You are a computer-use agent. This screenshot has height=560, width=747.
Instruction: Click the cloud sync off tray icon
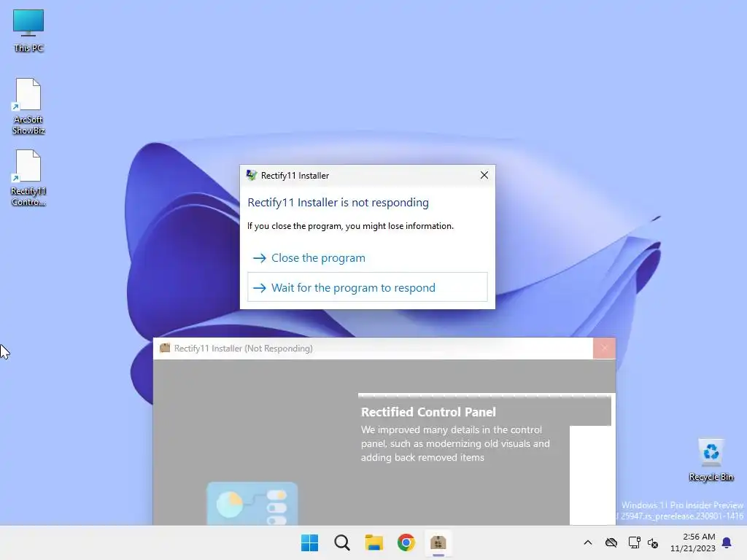coord(611,542)
